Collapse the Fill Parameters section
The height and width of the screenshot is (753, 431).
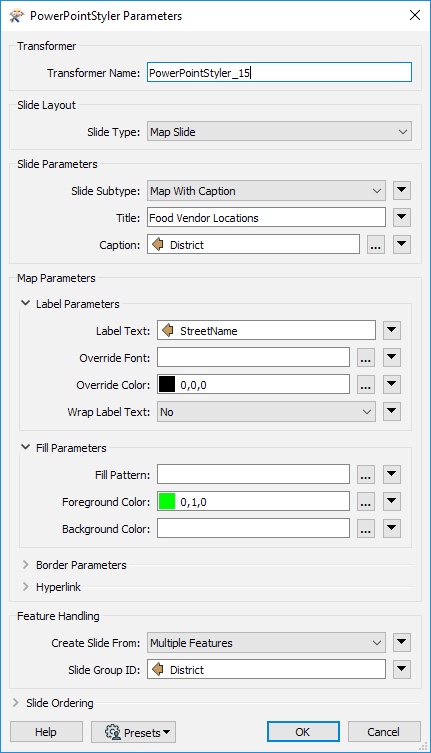point(25,448)
